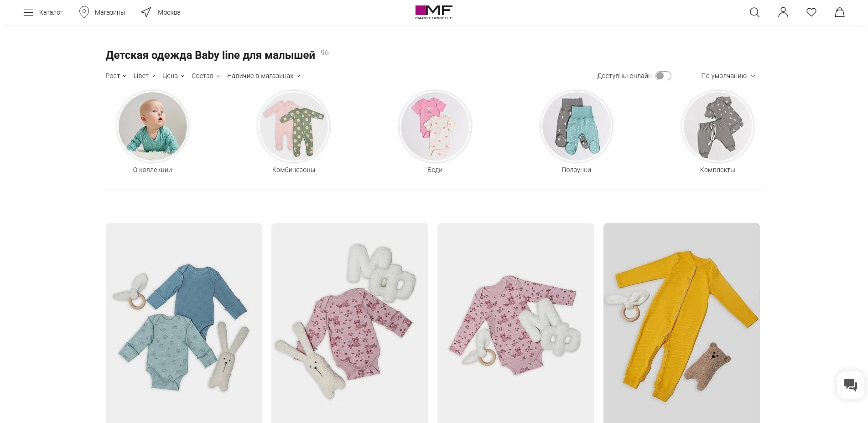Image resolution: width=868 pixels, height=423 pixels.
Task: Open the О коллекции link
Action: click(x=152, y=170)
